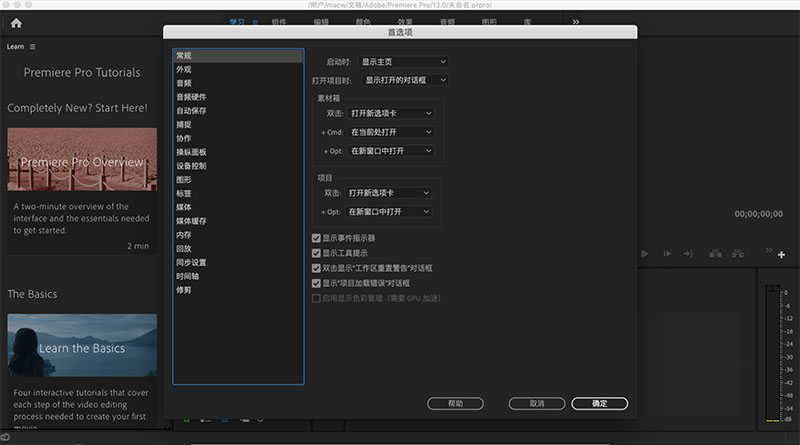Open the 素材箱 + Opt dropdown
This screenshot has width=800, height=445.
click(x=391, y=151)
